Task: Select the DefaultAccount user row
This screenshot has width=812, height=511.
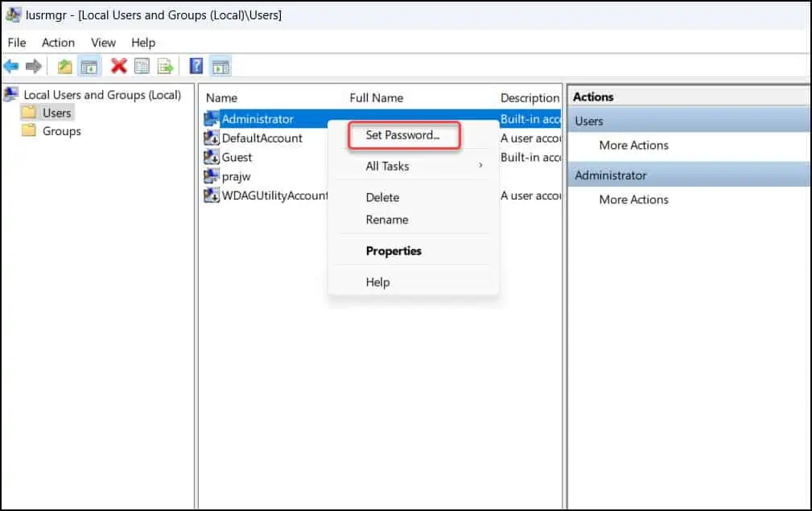Action: pyautogui.click(x=262, y=138)
